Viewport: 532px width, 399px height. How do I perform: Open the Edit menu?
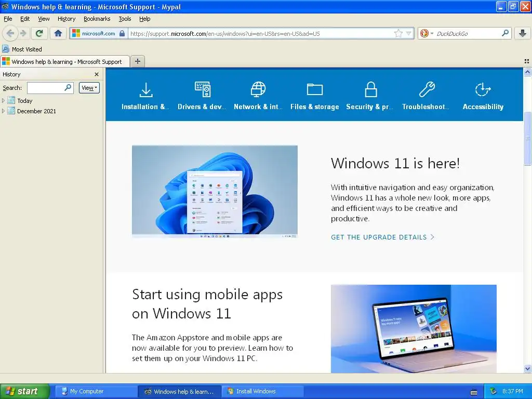25,19
